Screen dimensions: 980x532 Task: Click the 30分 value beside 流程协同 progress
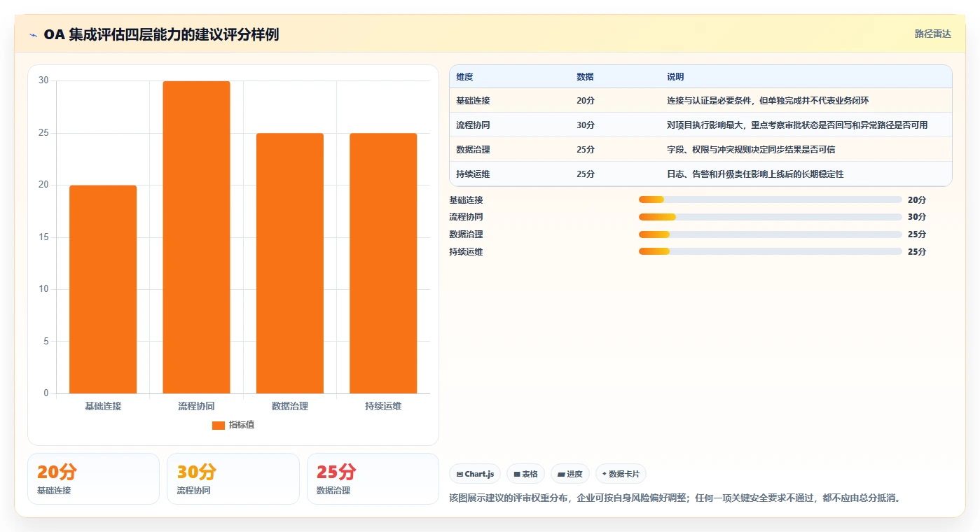click(916, 217)
